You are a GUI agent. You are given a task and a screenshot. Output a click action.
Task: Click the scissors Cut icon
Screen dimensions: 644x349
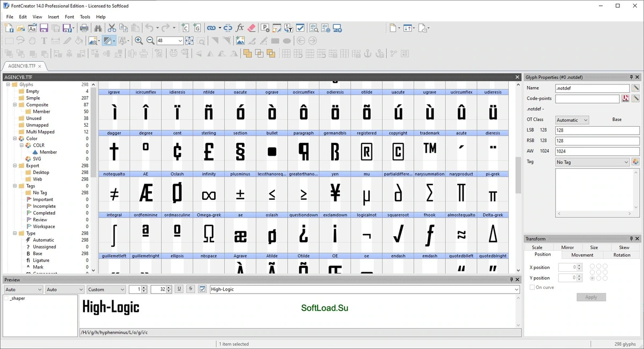(x=112, y=28)
